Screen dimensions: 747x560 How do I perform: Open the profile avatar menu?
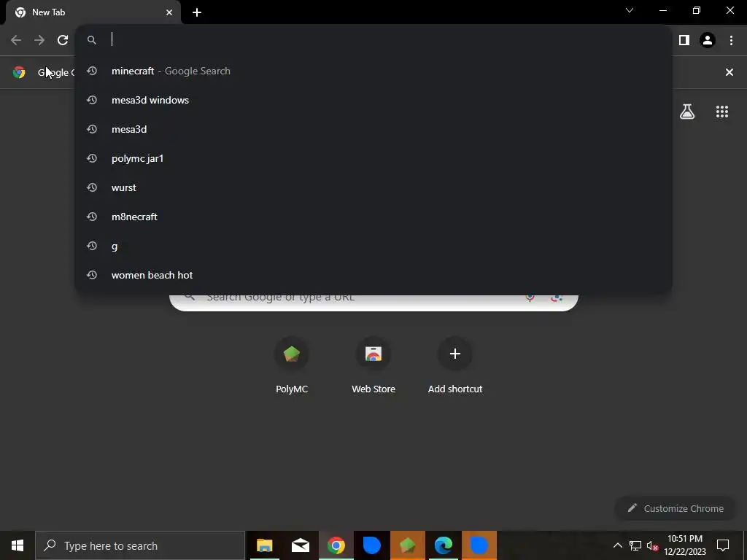point(708,40)
